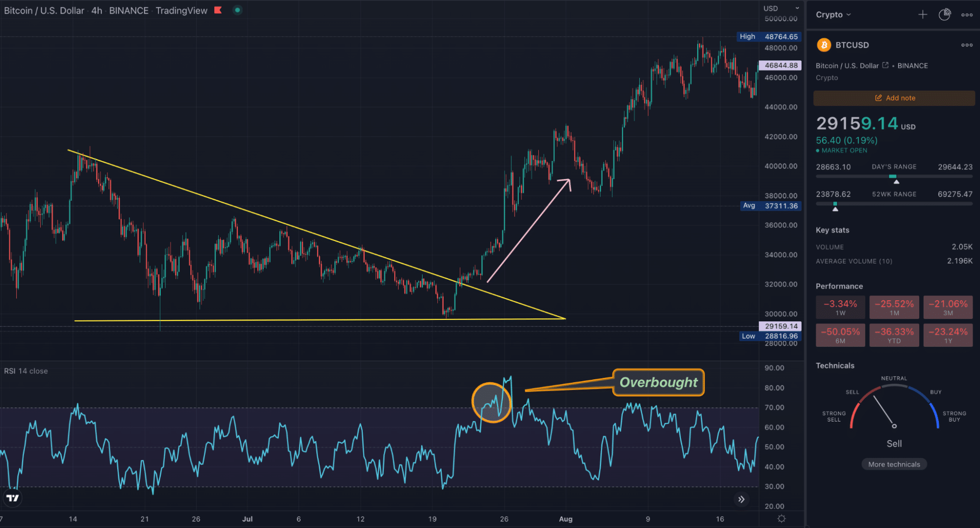
Task: Click the 1Y performance tile showing -23.24%
Action: [948, 335]
